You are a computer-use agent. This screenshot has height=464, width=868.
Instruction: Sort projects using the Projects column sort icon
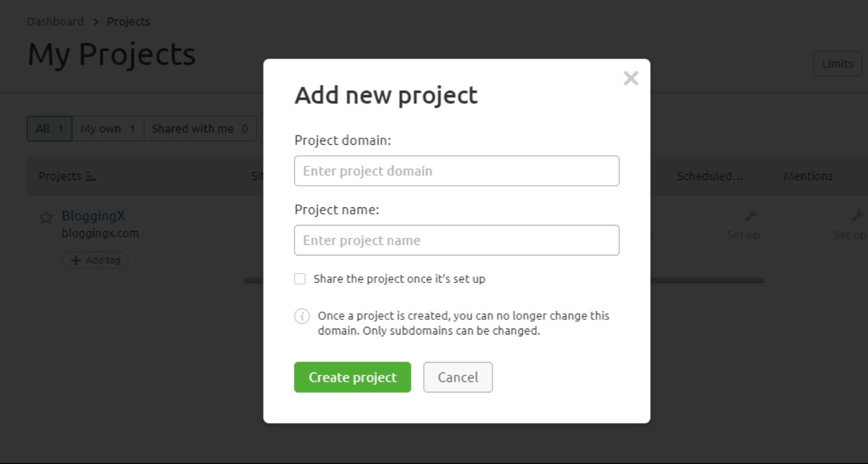point(91,175)
